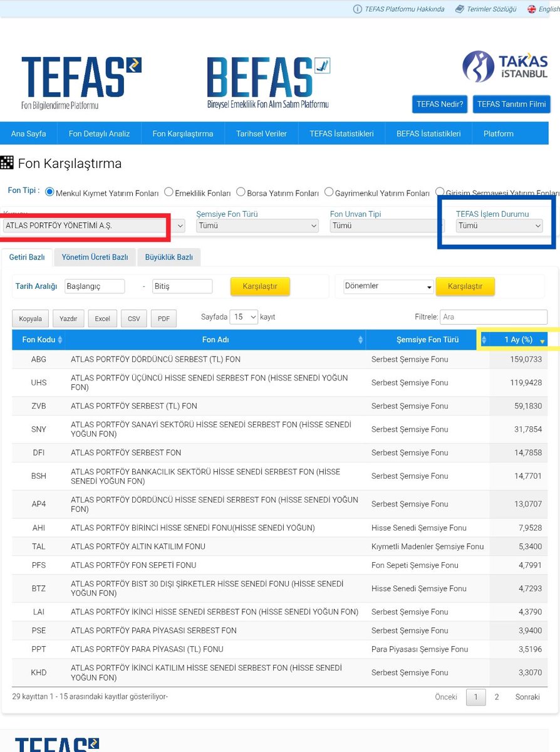Export table with PDF button
560x752 pixels.
[x=163, y=319]
